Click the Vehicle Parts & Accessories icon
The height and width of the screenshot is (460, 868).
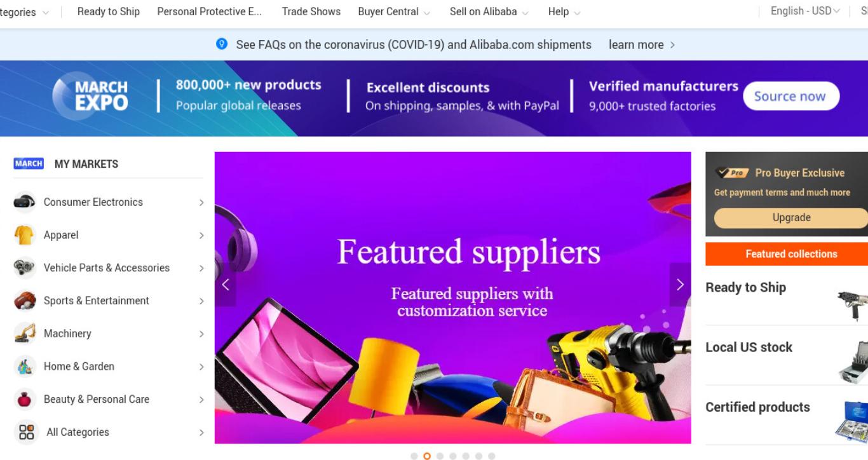pyautogui.click(x=24, y=268)
